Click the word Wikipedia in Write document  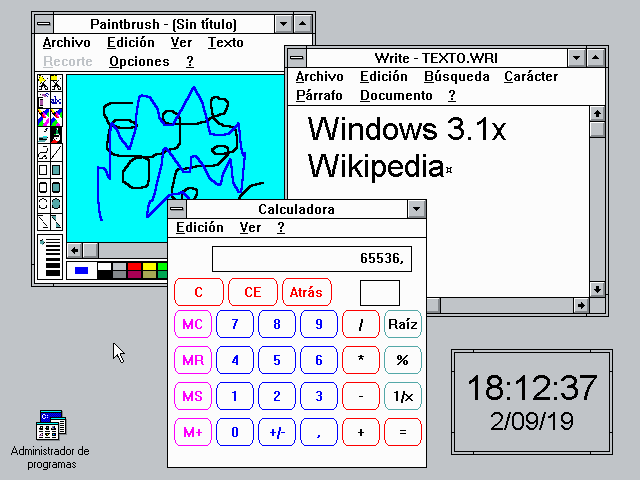(376, 166)
